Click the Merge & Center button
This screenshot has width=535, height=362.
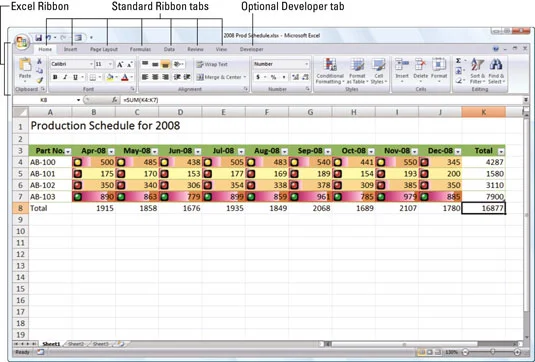221,77
